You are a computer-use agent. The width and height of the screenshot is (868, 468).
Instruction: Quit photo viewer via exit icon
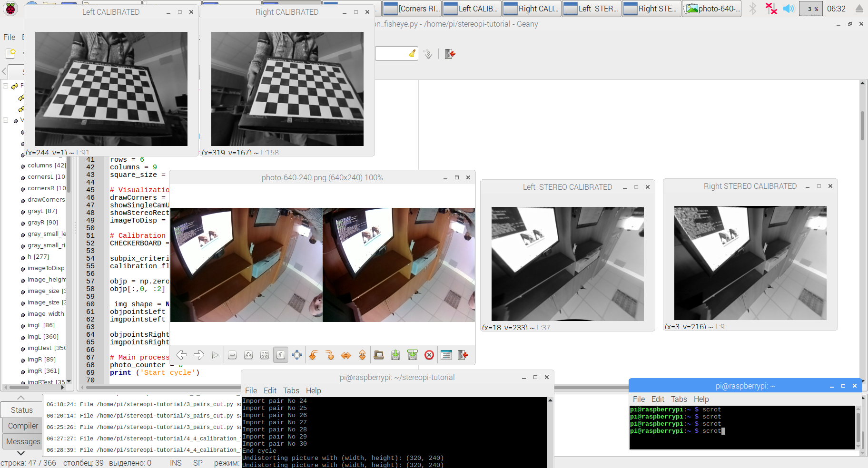click(463, 355)
